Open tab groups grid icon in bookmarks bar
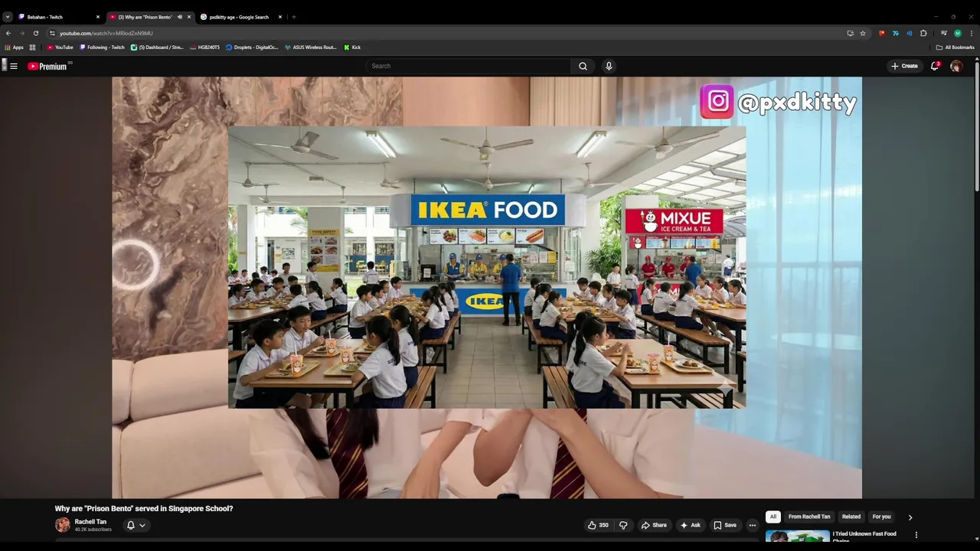980x551 pixels. pyautogui.click(x=32, y=47)
